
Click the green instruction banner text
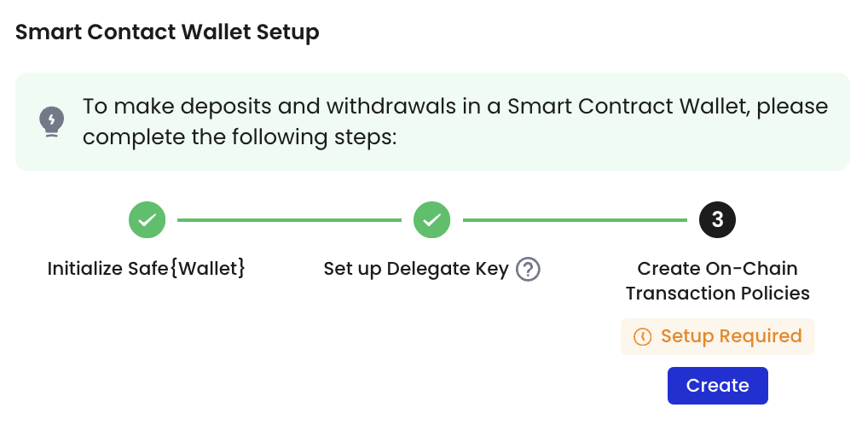(x=455, y=121)
